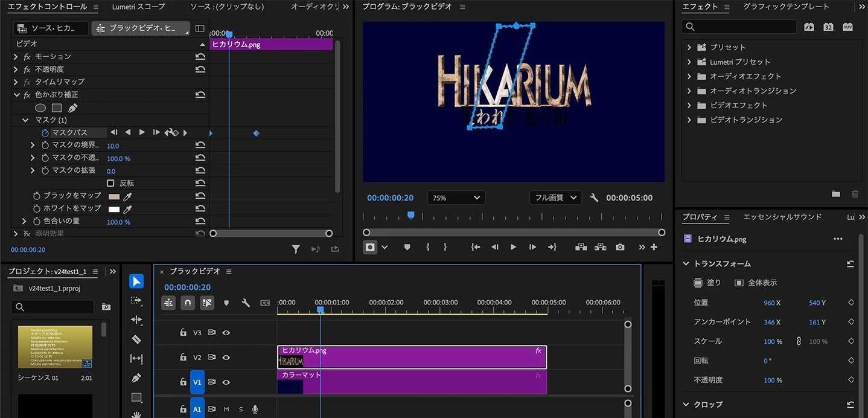Switch to the ソース:(クリップなし) tab
The width and height of the screenshot is (868, 418).
pos(226,7)
